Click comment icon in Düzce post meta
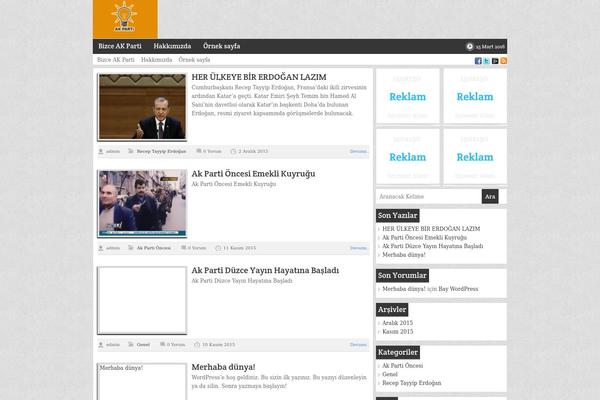600x400 pixels. 162,344
